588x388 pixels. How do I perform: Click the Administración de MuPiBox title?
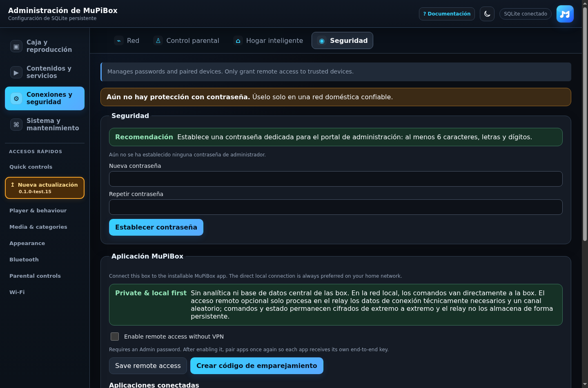pyautogui.click(x=63, y=11)
